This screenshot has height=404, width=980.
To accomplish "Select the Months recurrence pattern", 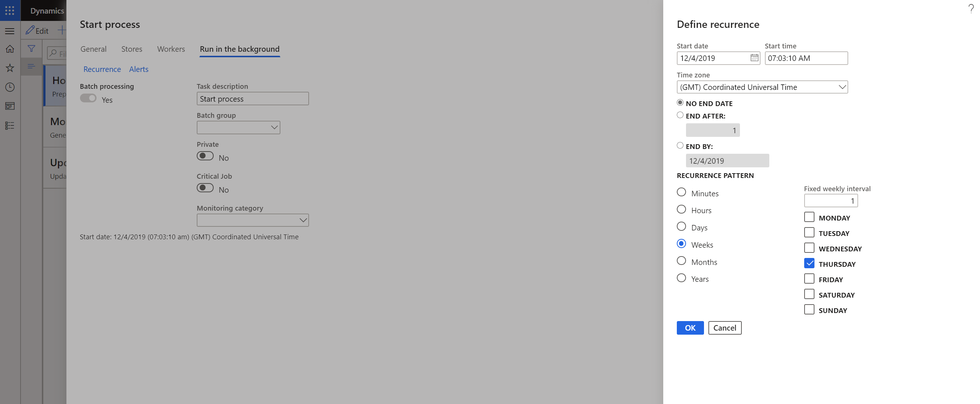I will click(x=681, y=261).
